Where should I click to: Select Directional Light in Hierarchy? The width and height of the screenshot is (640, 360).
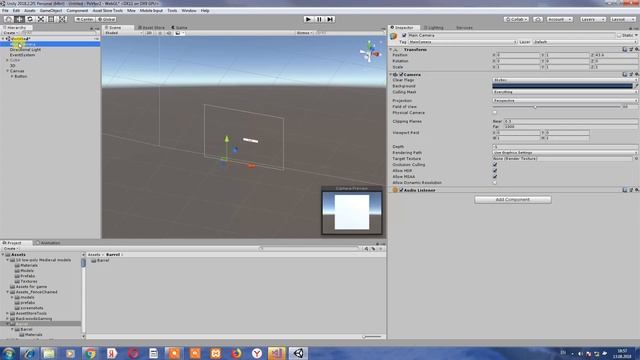(x=25, y=49)
